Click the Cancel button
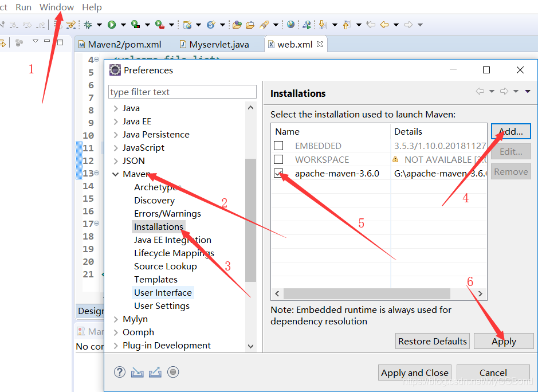Screen dimensions: 538x392 (493, 373)
